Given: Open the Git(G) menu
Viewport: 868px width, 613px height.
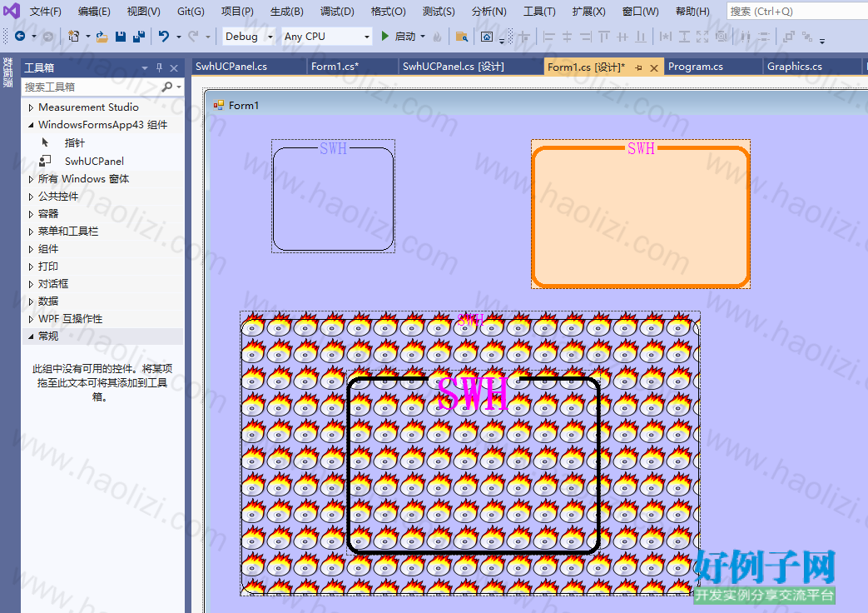Looking at the screenshot, I should coord(191,11).
